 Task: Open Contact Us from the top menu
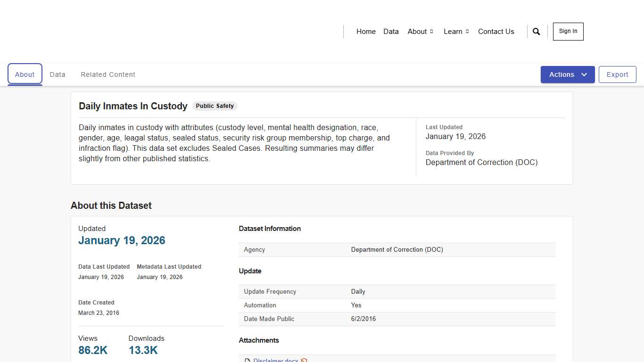pos(496,32)
